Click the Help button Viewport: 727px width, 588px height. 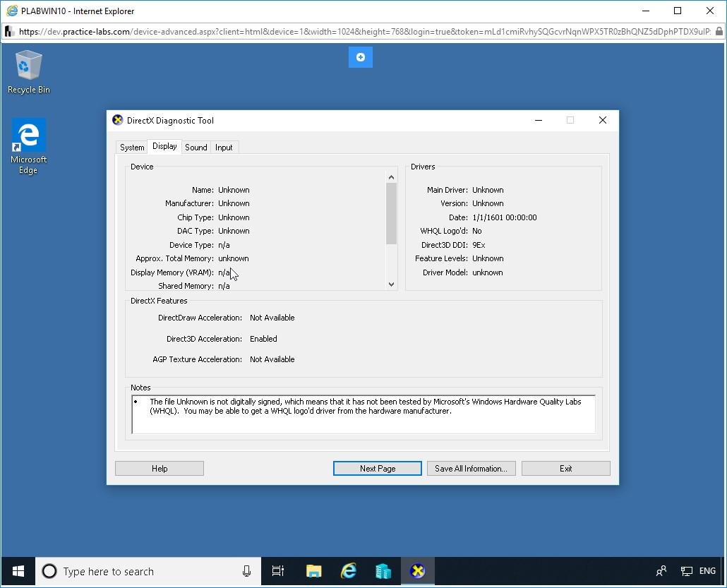click(160, 469)
